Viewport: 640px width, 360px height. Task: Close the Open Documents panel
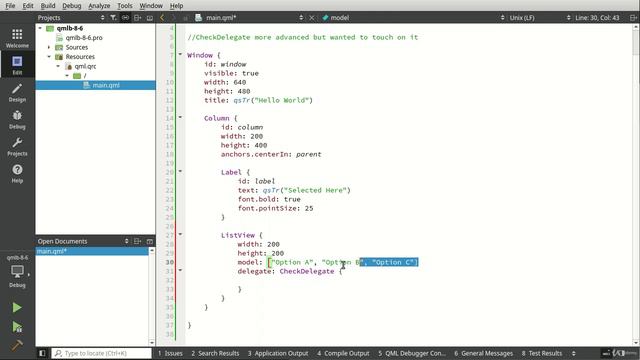click(150, 241)
